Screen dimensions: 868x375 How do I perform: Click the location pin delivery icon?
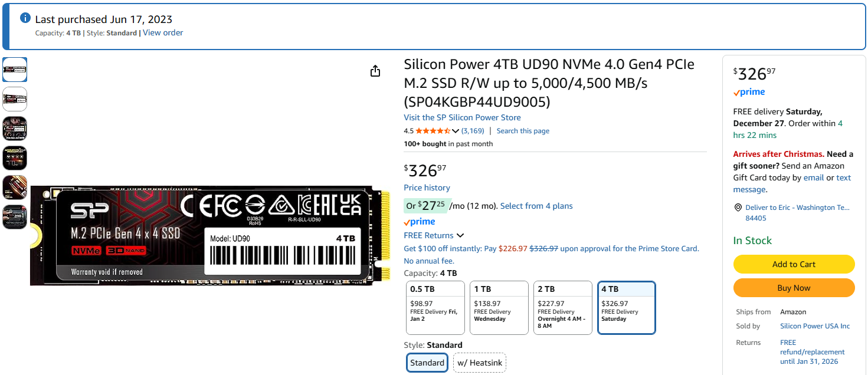tap(738, 208)
